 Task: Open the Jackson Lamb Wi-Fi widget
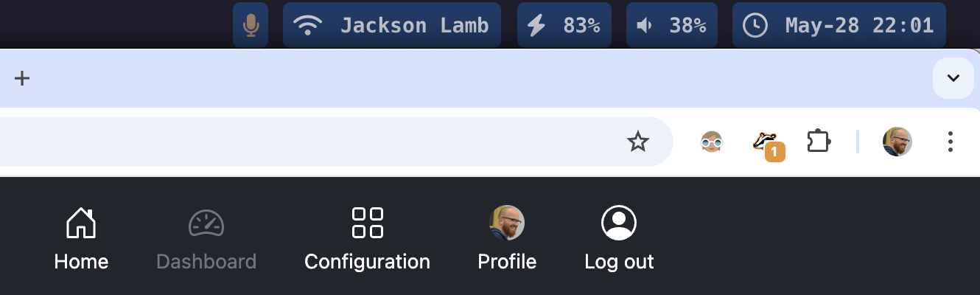point(391,25)
